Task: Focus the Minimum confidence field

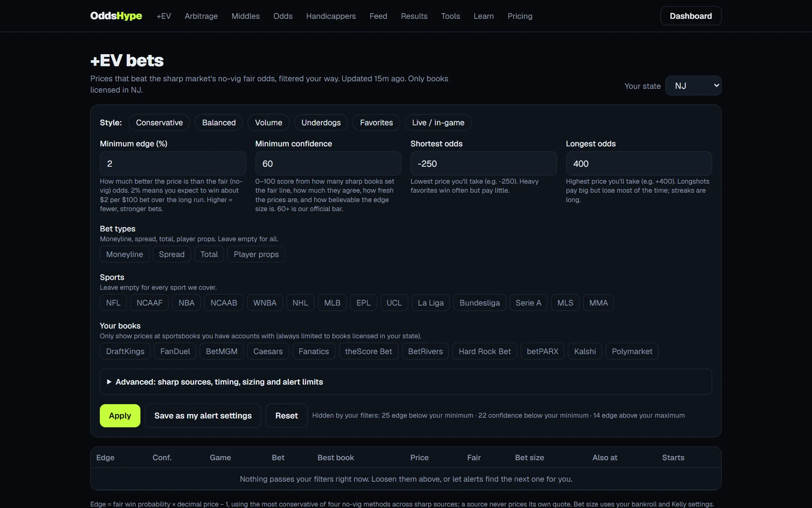Action: (x=328, y=163)
